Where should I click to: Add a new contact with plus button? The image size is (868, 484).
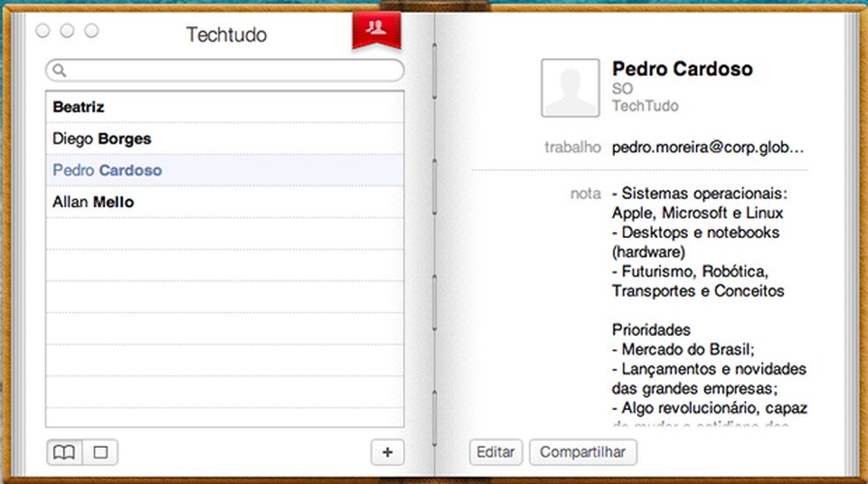[x=387, y=452]
